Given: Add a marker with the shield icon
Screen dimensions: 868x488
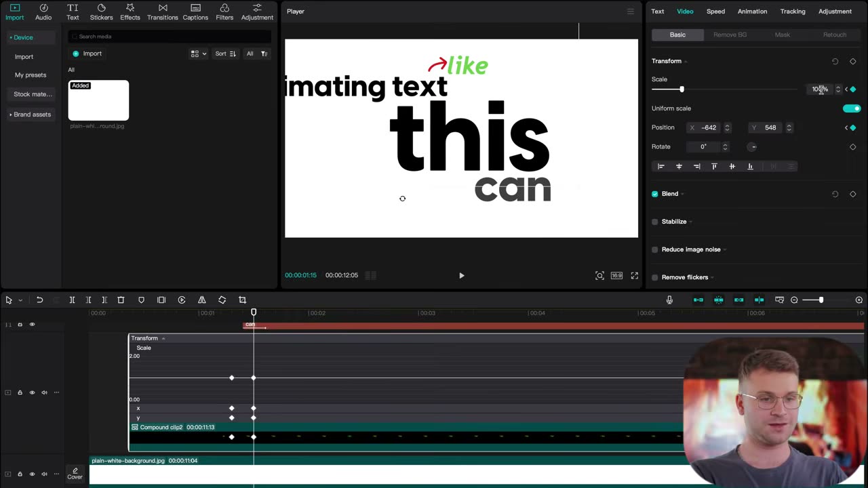Looking at the screenshot, I should 141,300.
